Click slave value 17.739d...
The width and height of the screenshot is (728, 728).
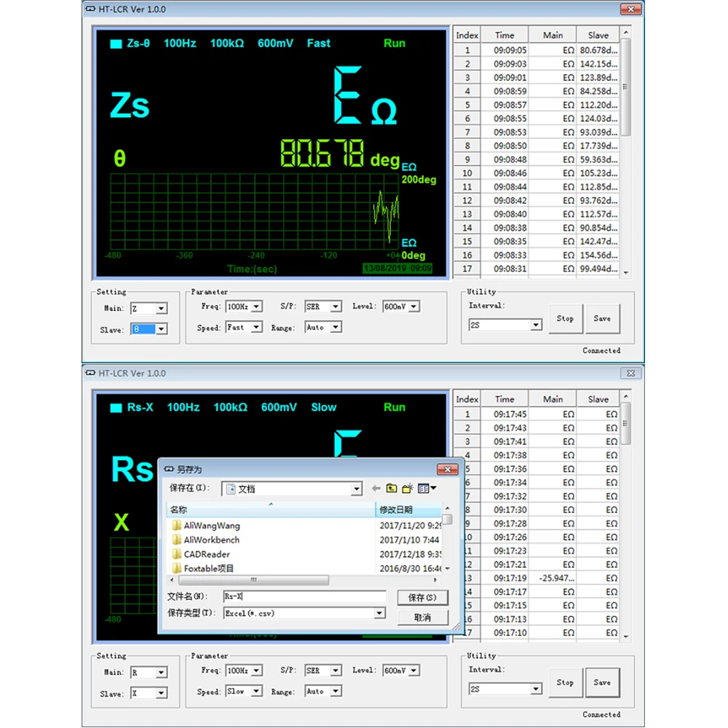pos(598,146)
